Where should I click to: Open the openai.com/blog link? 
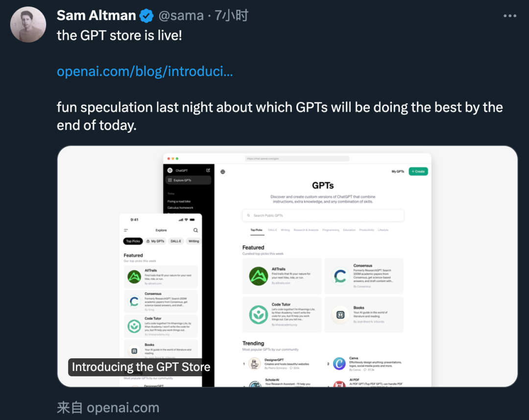click(144, 72)
